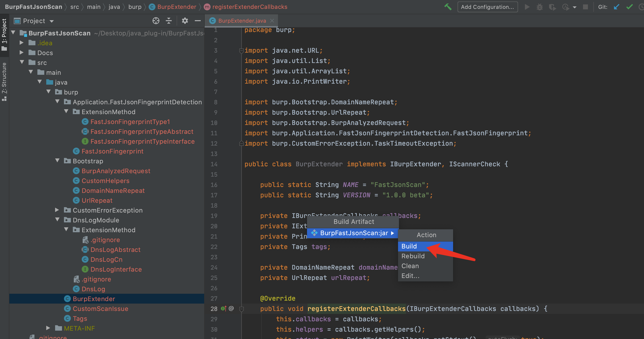The image size is (644, 339).
Task: Click the green Build Project hammer icon
Action: click(448, 7)
